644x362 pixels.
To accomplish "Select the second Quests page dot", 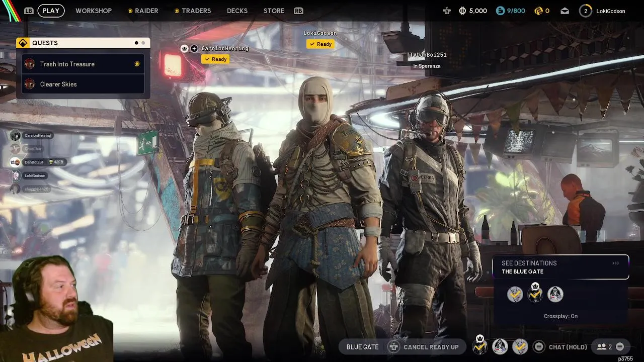I will click(143, 43).
